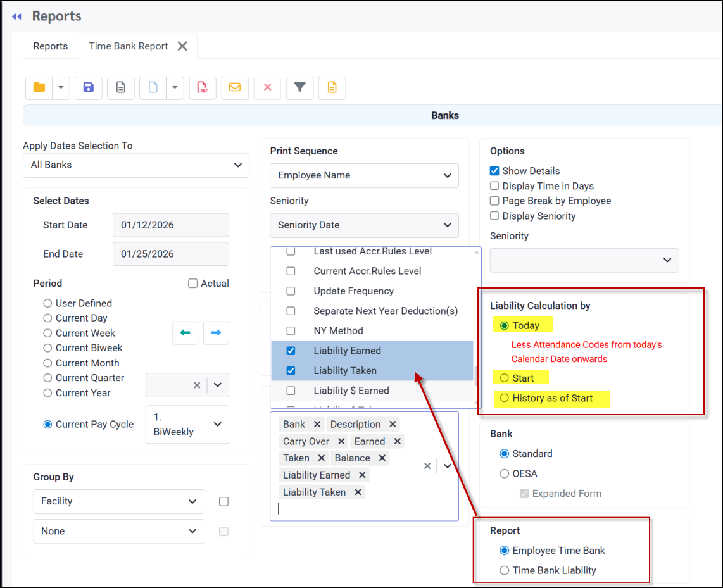Switch to the Reports tab
Viewport: 723px width, 588px height.
click(51, 46)
